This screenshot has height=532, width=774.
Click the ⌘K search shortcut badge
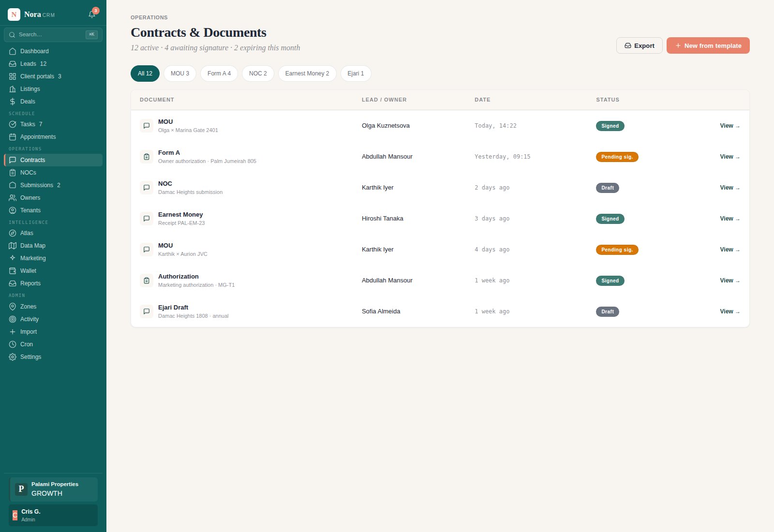coord(91,34)
